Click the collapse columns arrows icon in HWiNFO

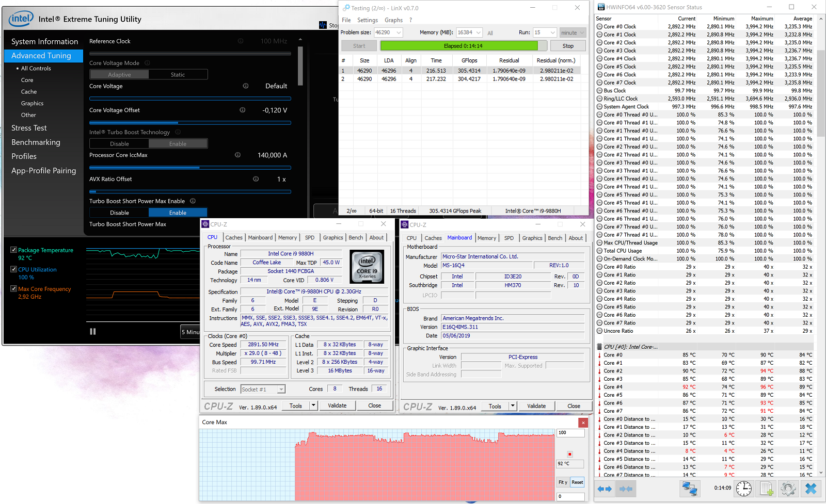(626, 489)
